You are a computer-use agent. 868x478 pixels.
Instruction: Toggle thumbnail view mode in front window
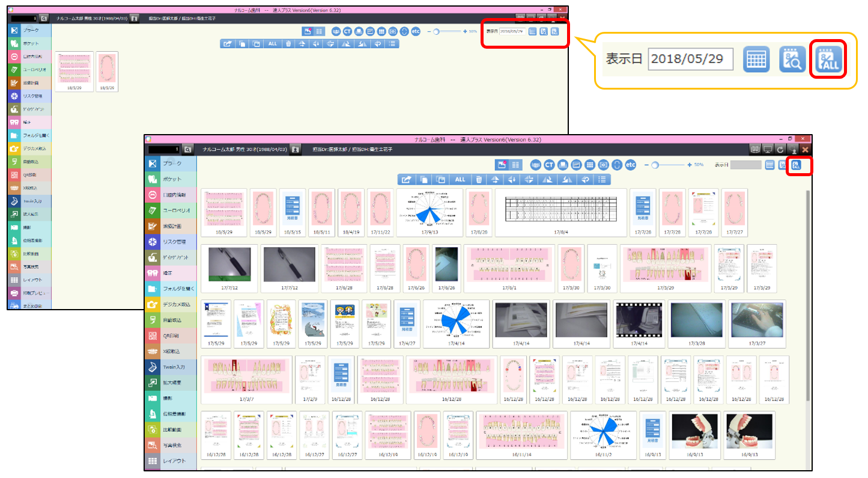[x=502, y=164]
